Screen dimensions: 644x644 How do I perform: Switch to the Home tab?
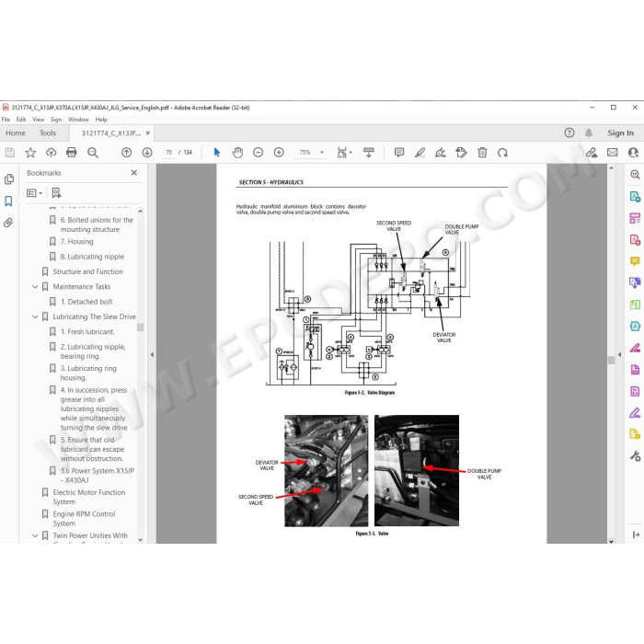click(x=16, y=133)
